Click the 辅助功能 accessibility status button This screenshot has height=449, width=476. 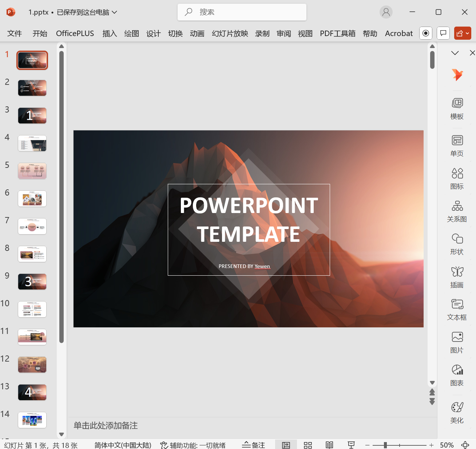(x=193, y=445)
